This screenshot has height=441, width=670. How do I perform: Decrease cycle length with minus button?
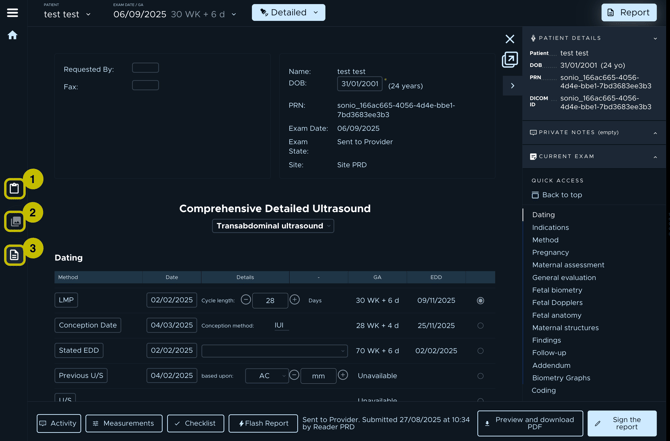click(246, 300)
